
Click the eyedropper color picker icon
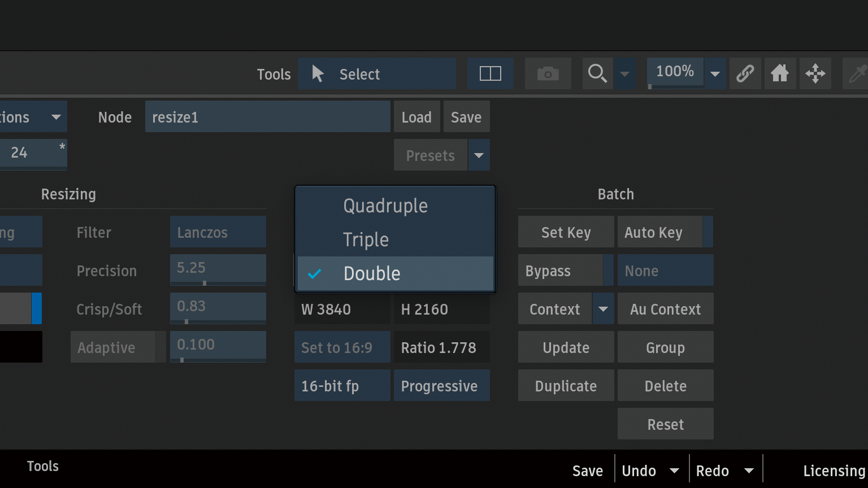point(857,73)
